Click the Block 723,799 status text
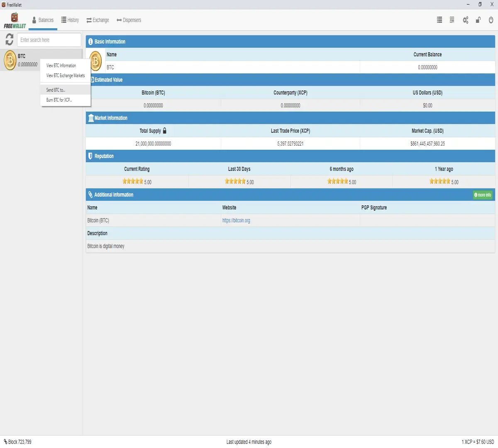498x448 pixels. click(x=20, y=442)
